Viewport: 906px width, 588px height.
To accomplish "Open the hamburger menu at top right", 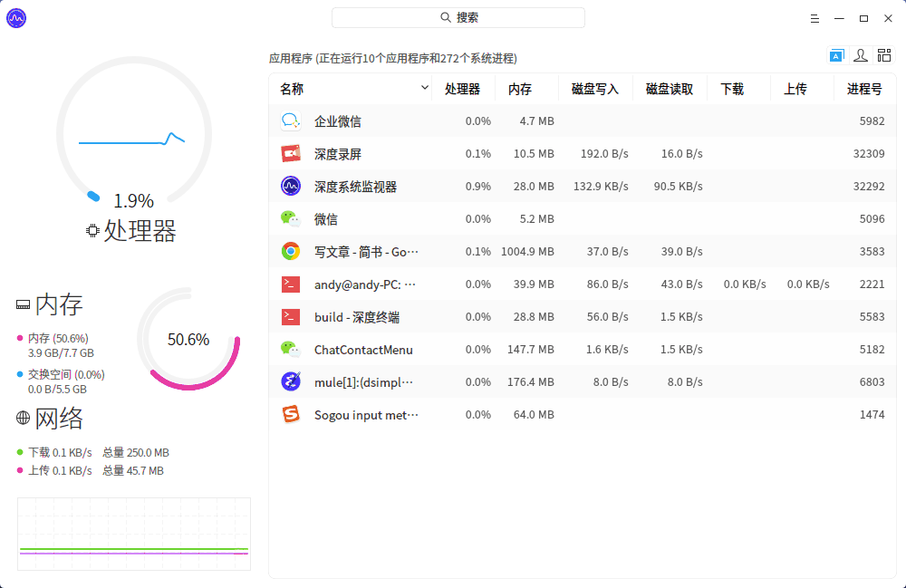I will pyautogui.click(x=813, y=17).
